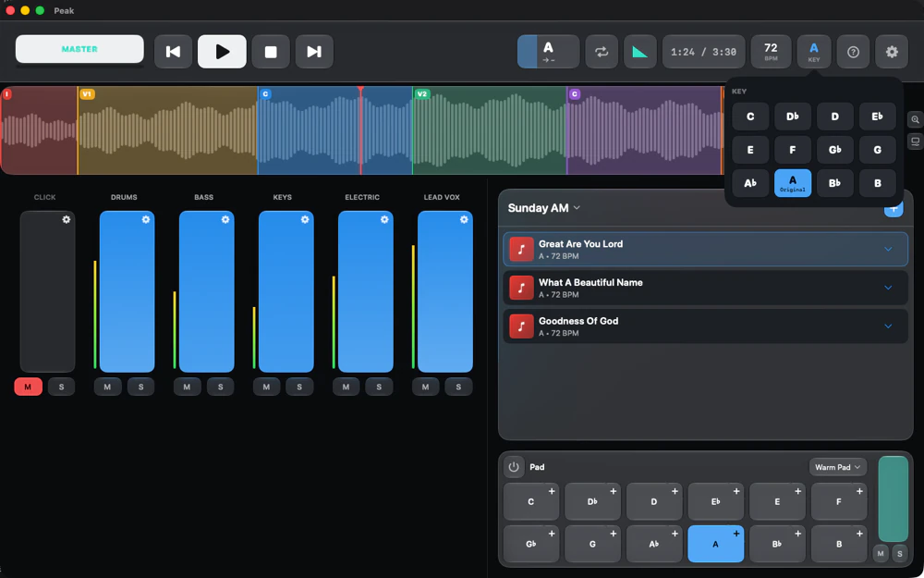
Task: Click the timeline zoom magnifier icon
Action: pyautogui.click(x=915, y=119)
